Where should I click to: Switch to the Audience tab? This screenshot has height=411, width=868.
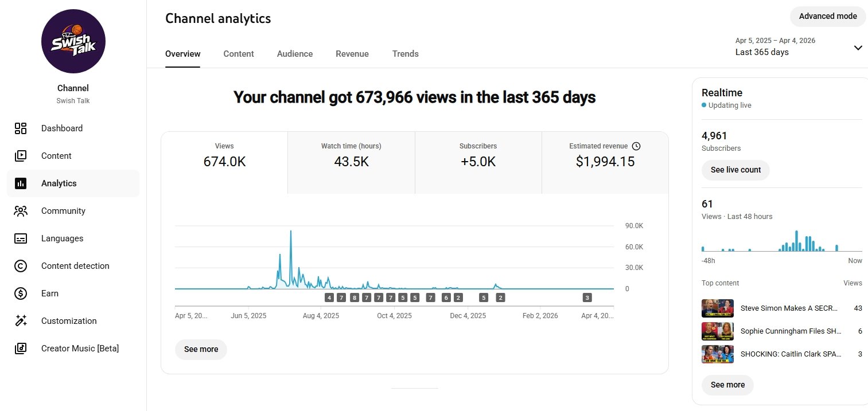click(x=295, y=54)
